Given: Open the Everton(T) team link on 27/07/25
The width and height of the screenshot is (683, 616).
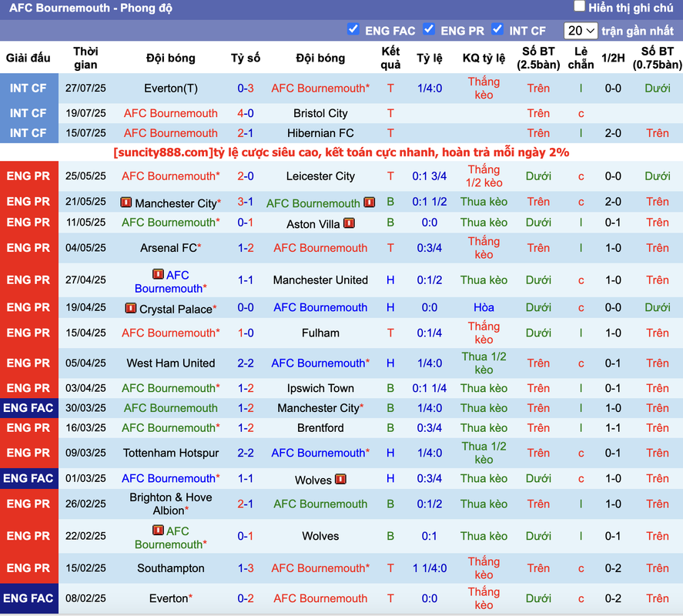Looking at the screenshot, I should [x=171, y=89].
